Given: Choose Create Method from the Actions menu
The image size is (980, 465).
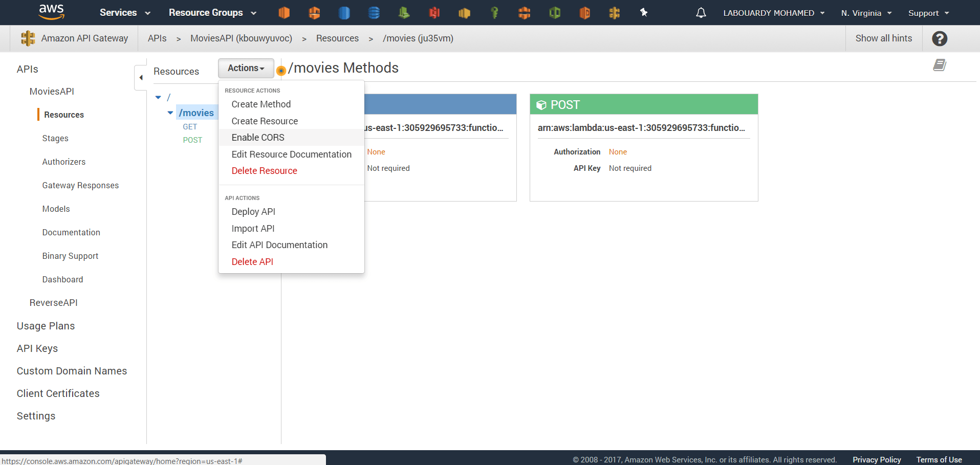Looking at the screenshot, I should click(x=261, y=104).
